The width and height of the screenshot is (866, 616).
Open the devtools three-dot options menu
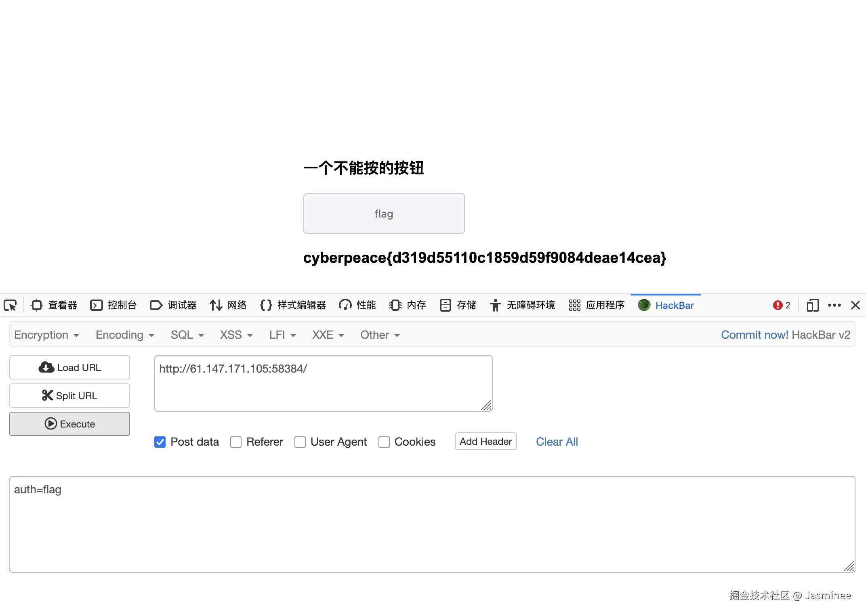(x=834, y=305)
